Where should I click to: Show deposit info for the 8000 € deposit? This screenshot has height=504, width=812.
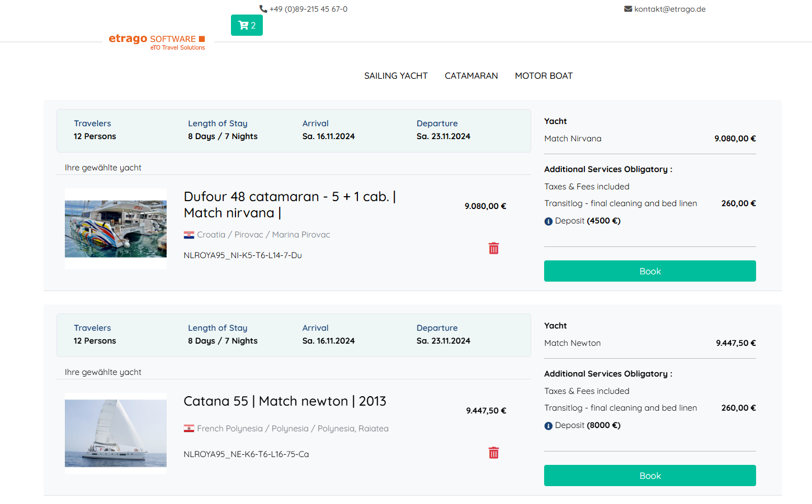click(x=548, y=426)
